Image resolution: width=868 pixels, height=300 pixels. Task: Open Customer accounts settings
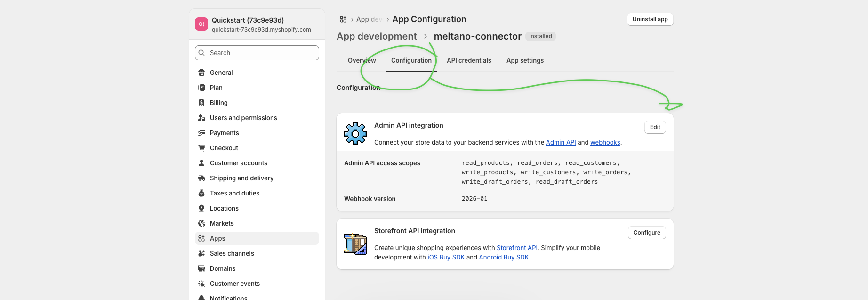tap(257, 163)
